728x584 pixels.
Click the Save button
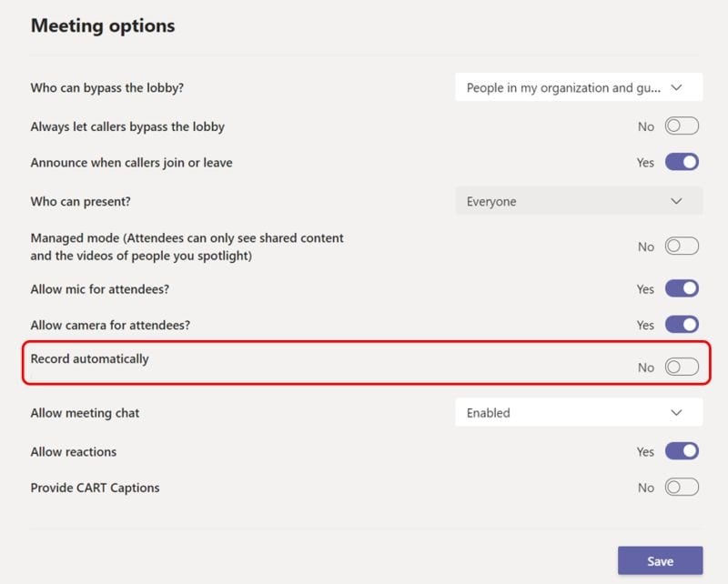coord(661,560)
